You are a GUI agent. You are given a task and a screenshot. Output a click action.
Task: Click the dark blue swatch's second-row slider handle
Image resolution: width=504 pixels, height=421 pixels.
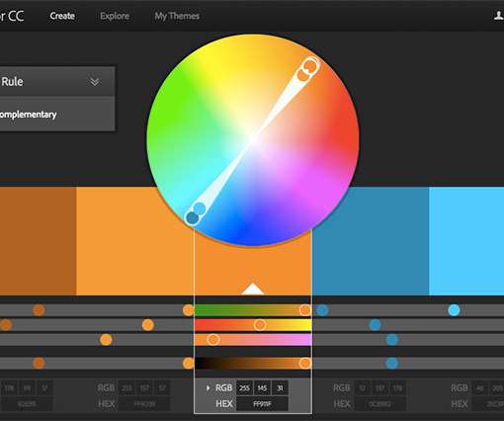pyautogui.click(x=375, y=325)
